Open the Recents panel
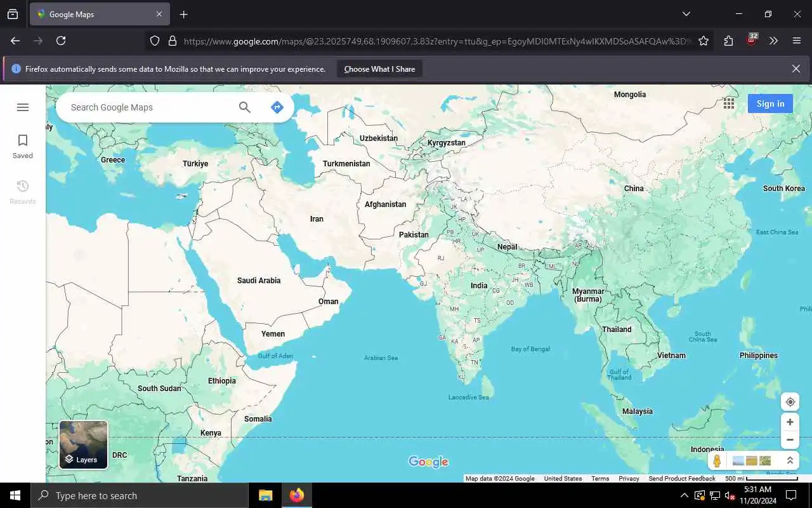812x508 pixels. pyautogui.click(x=23, y=192)
